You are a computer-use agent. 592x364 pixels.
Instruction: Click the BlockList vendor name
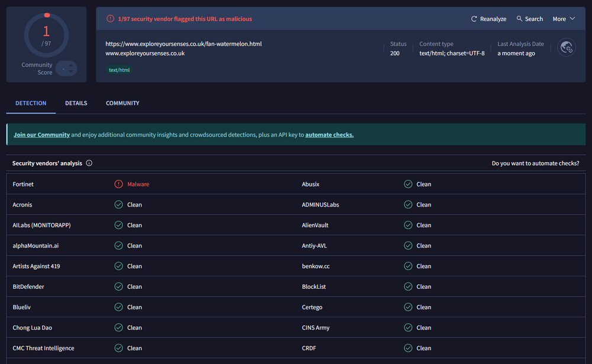[x=314, y=286]
